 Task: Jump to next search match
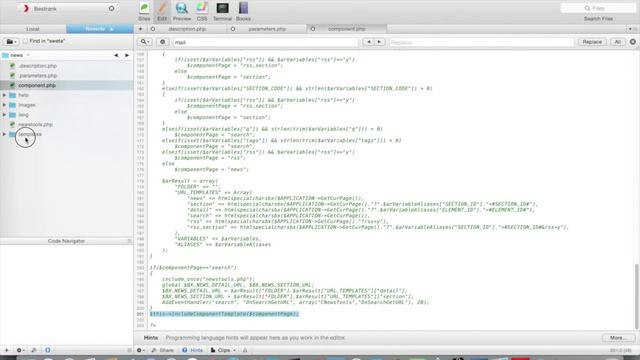379,42
